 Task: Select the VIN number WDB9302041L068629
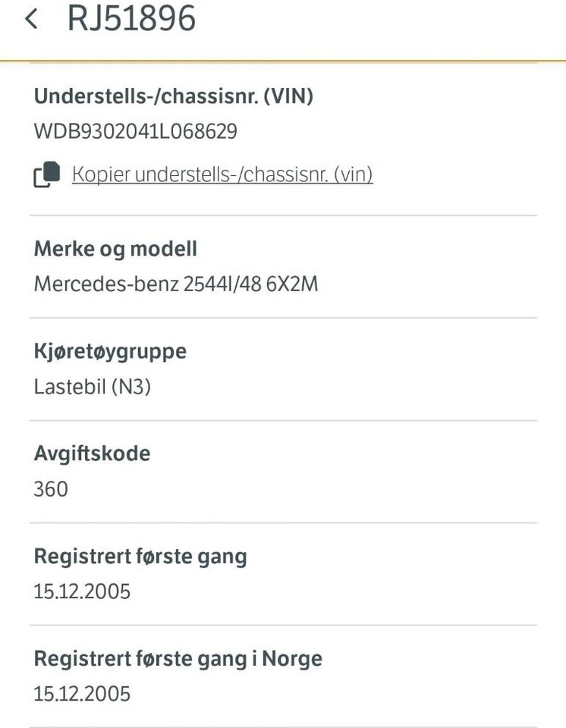coord(136,132)
